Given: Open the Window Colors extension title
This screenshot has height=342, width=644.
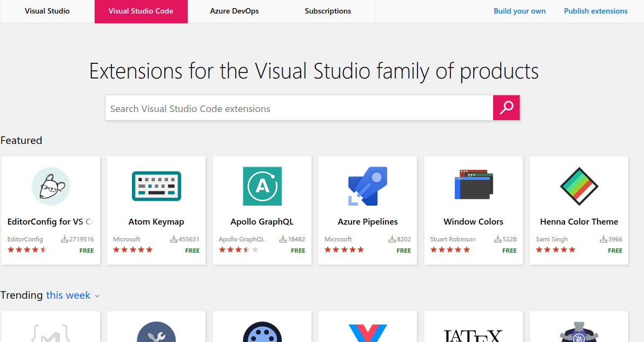Looking at the screenshot, I should pyautogui.click(x=474, y=221).
